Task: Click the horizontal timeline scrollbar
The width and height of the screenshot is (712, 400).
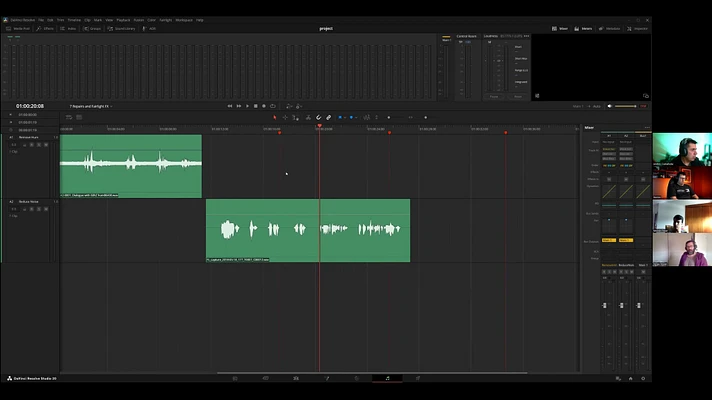Action: click(372, 373)
